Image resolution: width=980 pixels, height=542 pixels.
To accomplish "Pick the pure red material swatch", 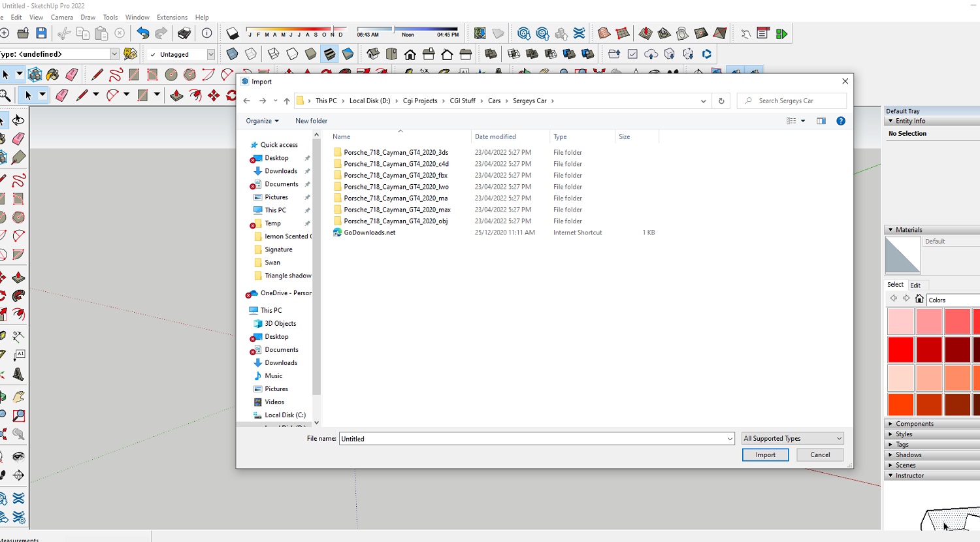I will click(x=900, y=349).
